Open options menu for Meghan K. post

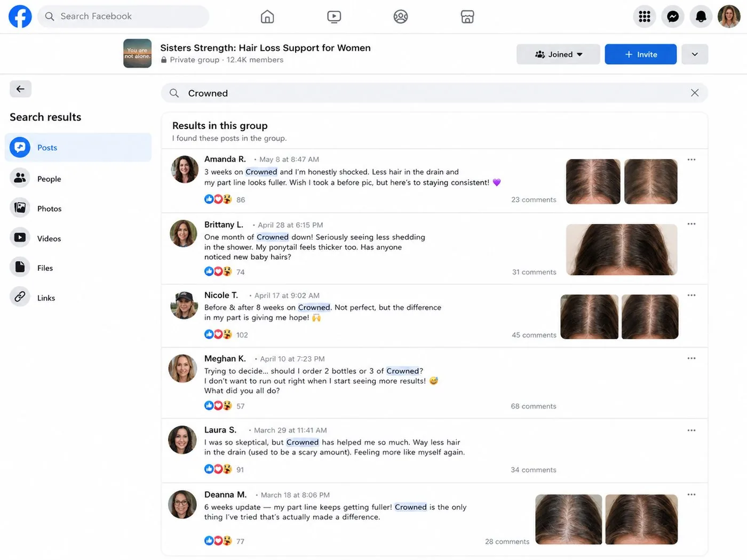(692, 358)
